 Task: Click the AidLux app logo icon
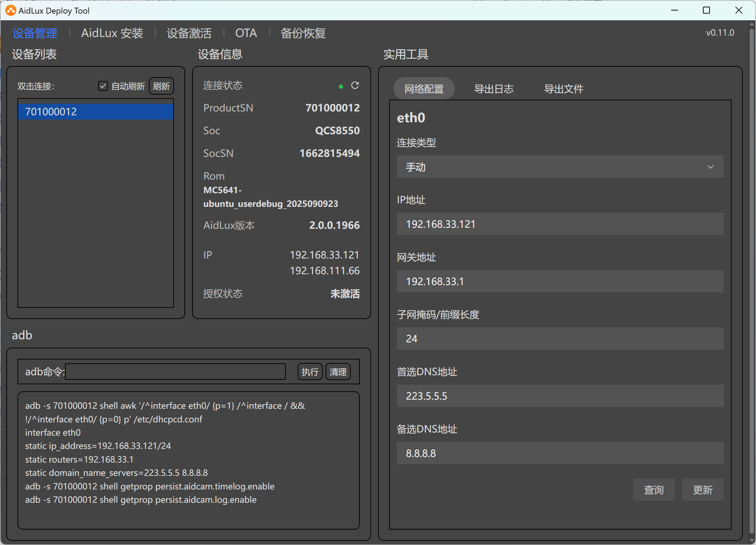[x=10, y=10]
